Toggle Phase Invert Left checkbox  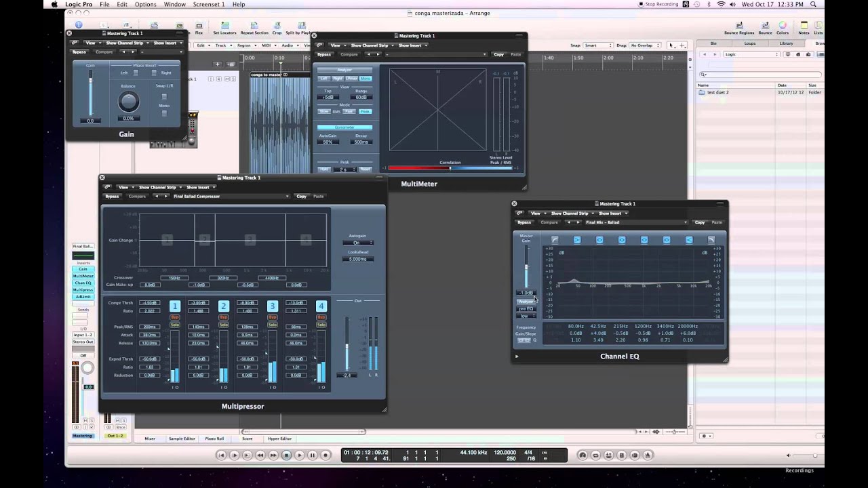tap(135, 73)
